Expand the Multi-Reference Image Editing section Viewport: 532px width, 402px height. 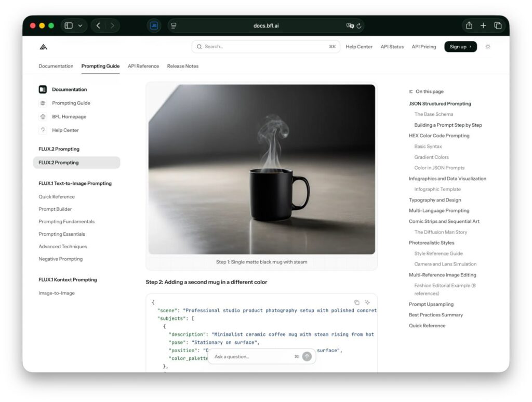point(443,275)
